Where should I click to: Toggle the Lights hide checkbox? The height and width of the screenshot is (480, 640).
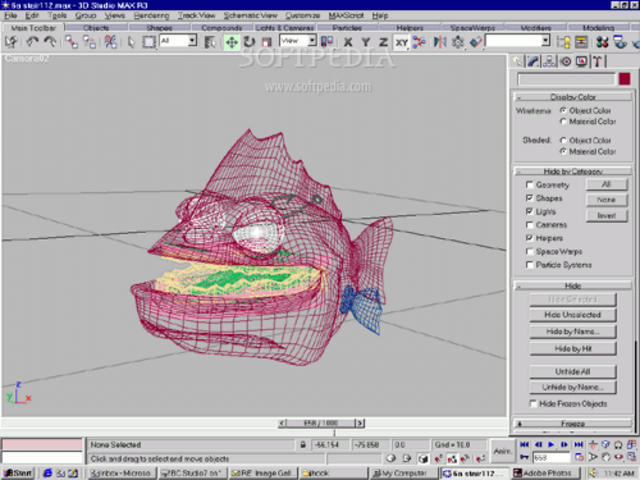click(529, 211)
